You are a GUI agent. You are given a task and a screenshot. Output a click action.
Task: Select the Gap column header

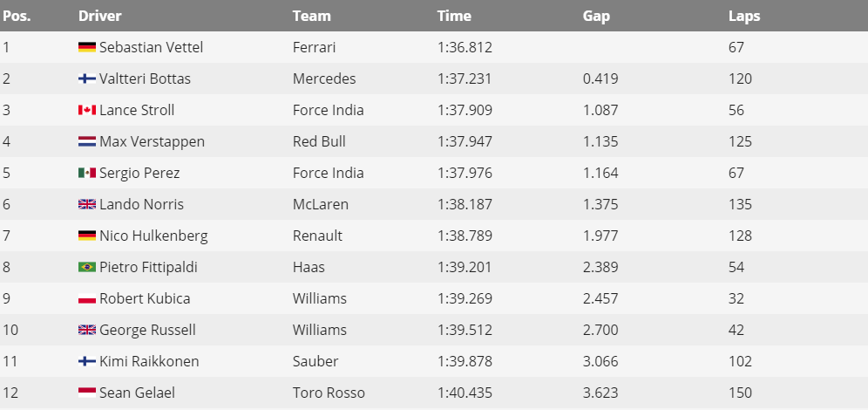point(596,16)
